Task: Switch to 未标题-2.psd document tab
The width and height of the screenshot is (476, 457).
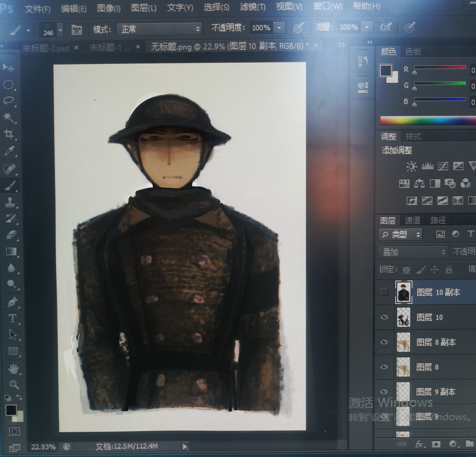Action: (46, 48)
